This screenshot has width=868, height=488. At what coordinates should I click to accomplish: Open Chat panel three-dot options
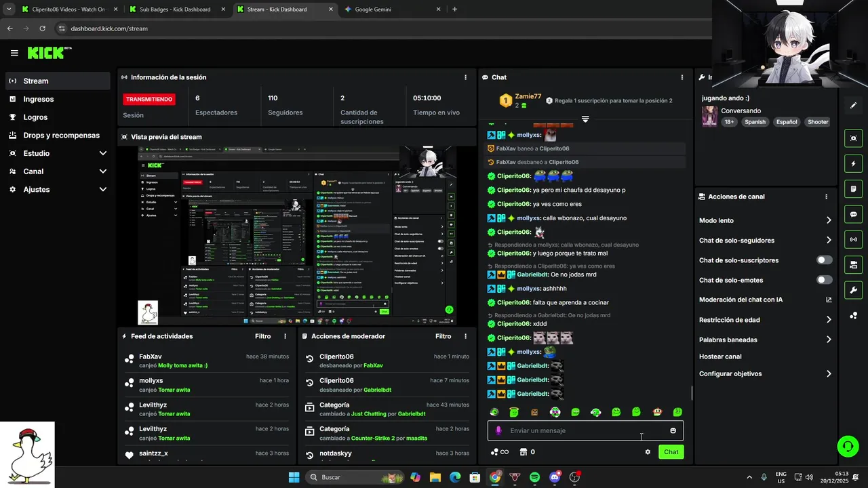coord(682,77)
